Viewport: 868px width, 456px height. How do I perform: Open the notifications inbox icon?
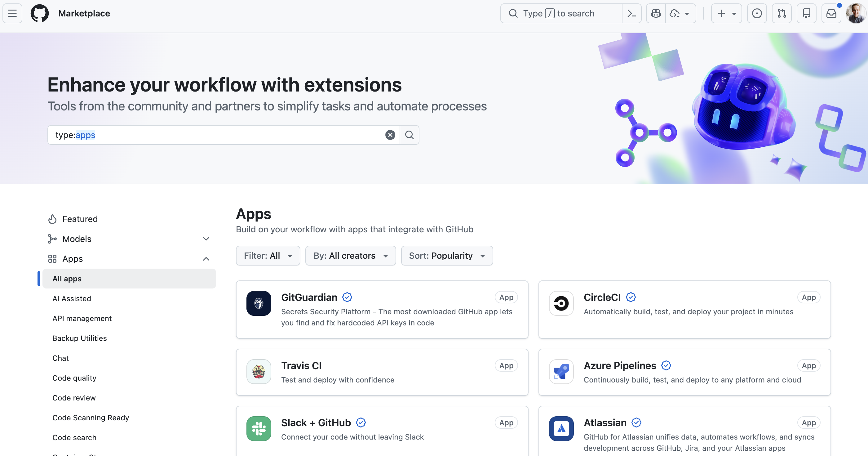click(x=831, y=13)
